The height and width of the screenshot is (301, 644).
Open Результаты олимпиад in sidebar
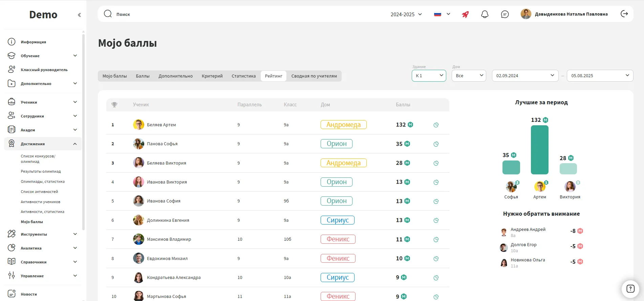click(41, 171)
